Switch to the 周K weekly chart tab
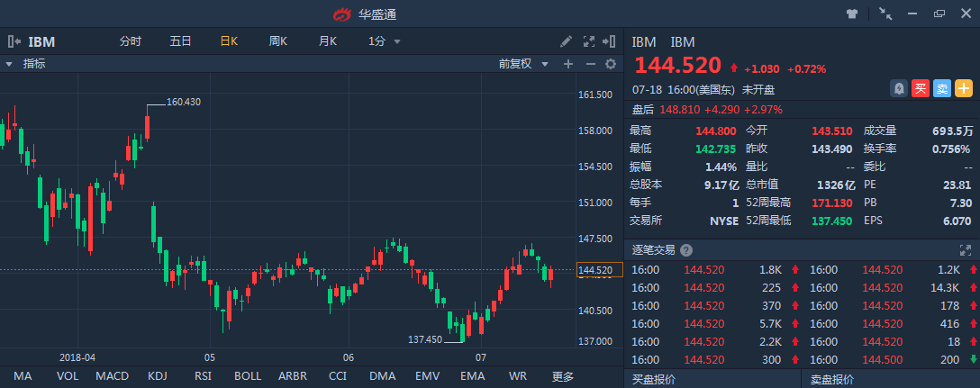 coord(277,41)
